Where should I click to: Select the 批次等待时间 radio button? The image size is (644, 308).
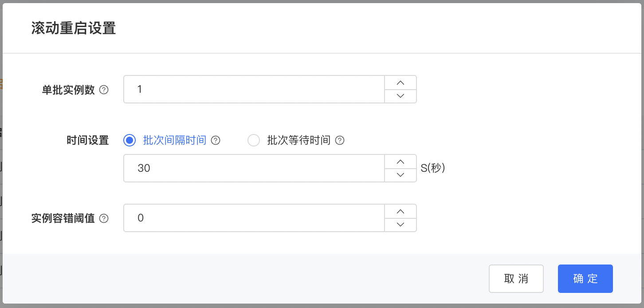tap(254, 141)
